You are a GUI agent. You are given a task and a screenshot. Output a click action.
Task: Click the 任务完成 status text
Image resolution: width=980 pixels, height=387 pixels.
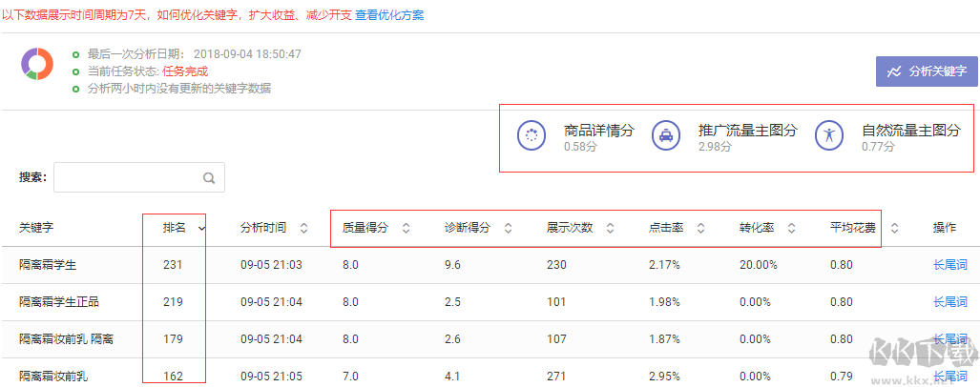point(185,71)
